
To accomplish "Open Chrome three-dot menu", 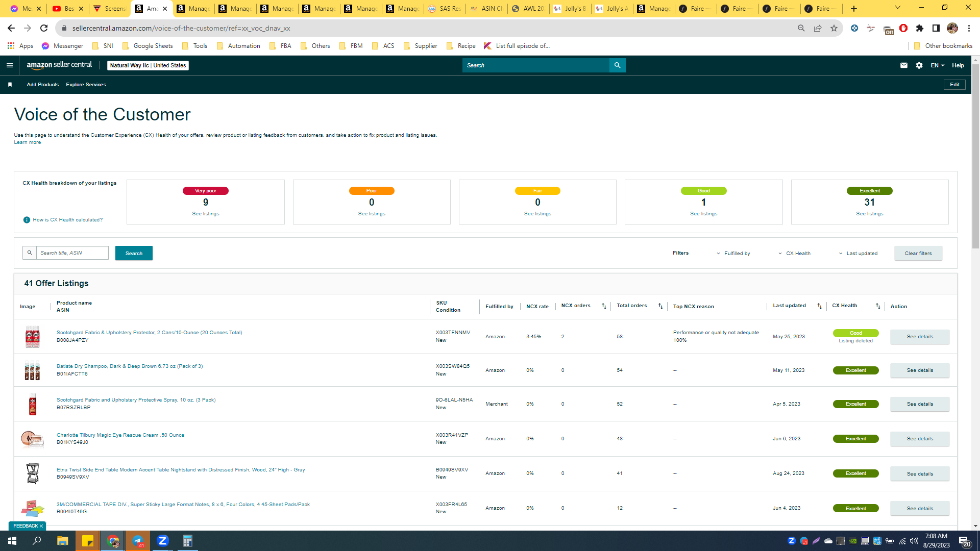I will pos(969,28).
